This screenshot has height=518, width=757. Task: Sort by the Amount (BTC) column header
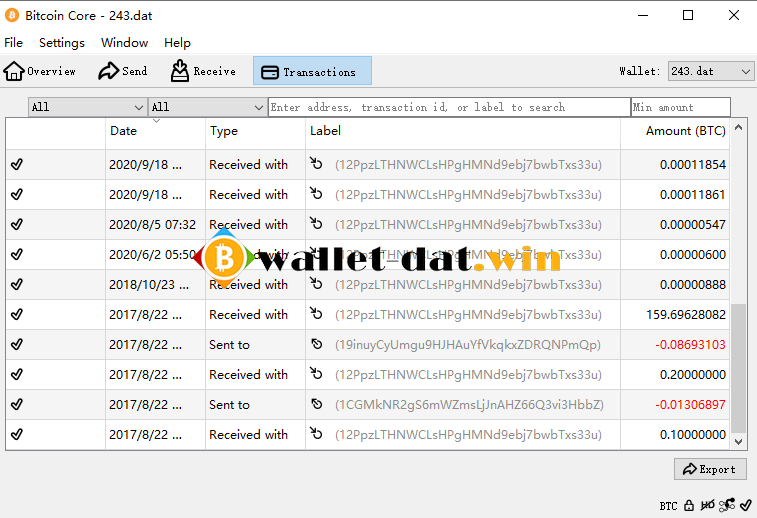click(x=675, y=131)
